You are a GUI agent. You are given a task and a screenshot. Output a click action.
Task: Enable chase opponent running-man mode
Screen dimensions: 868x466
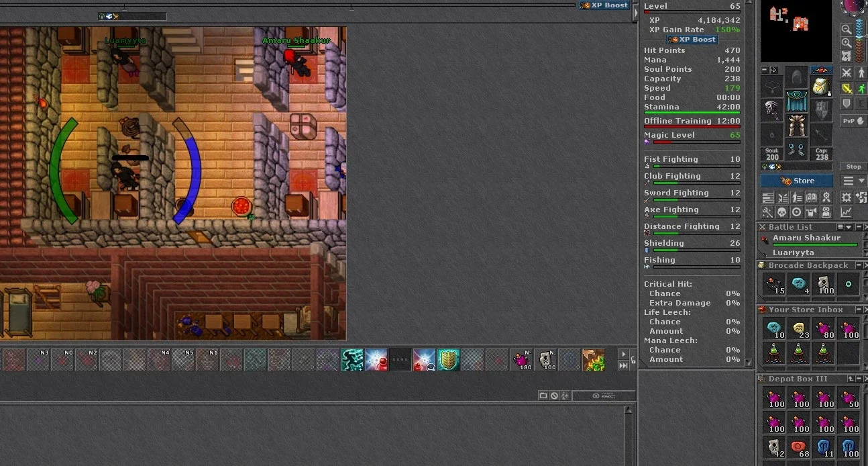(861, 89)
